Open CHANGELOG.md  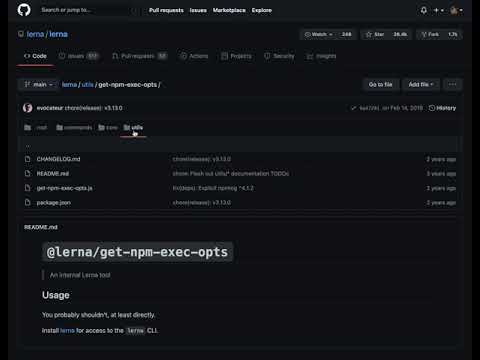click(58, 159)
